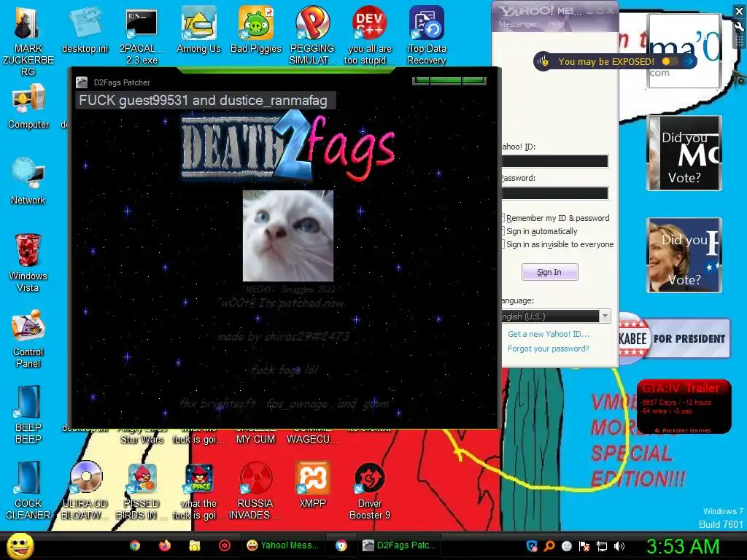Screen dimensions: 747x560
Task: Toggle Sign in as invisible to everyone
Action: [503, 244]
